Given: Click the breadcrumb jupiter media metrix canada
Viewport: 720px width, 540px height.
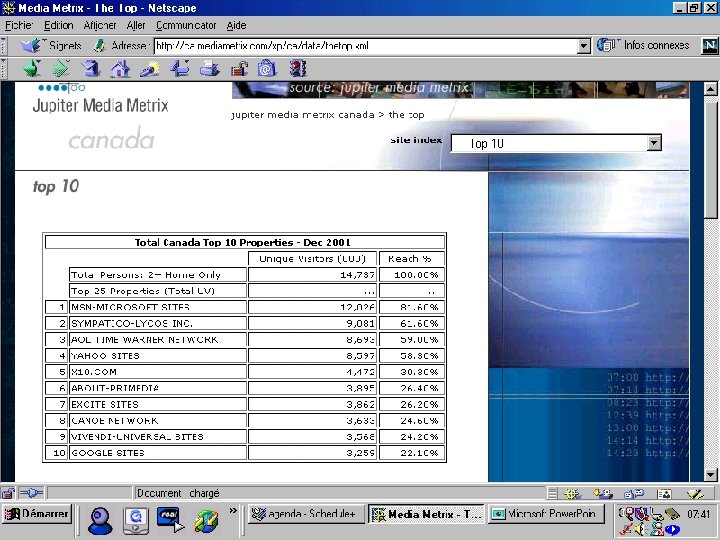Looking at the screenshot, I should 303,115.
